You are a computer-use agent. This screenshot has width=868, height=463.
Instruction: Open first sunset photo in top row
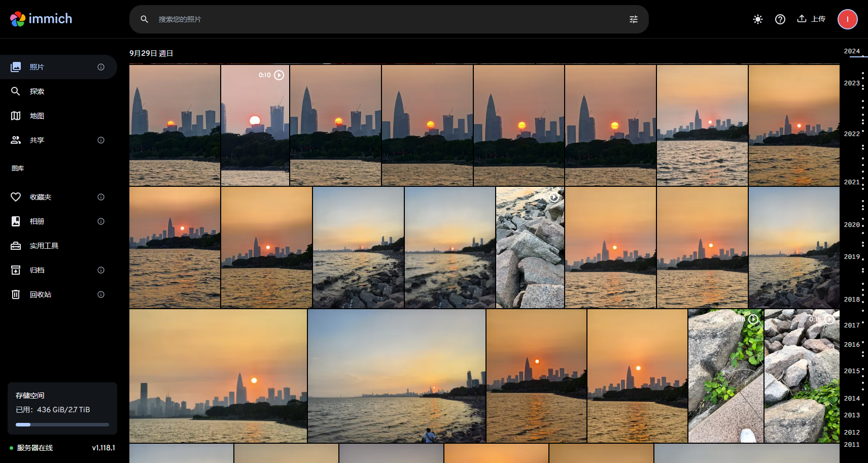pos(175,125)
